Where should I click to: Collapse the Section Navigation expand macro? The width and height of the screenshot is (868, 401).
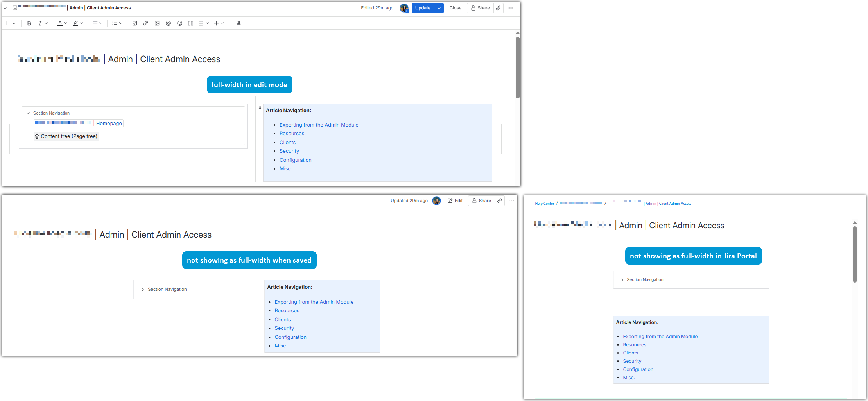28,113
